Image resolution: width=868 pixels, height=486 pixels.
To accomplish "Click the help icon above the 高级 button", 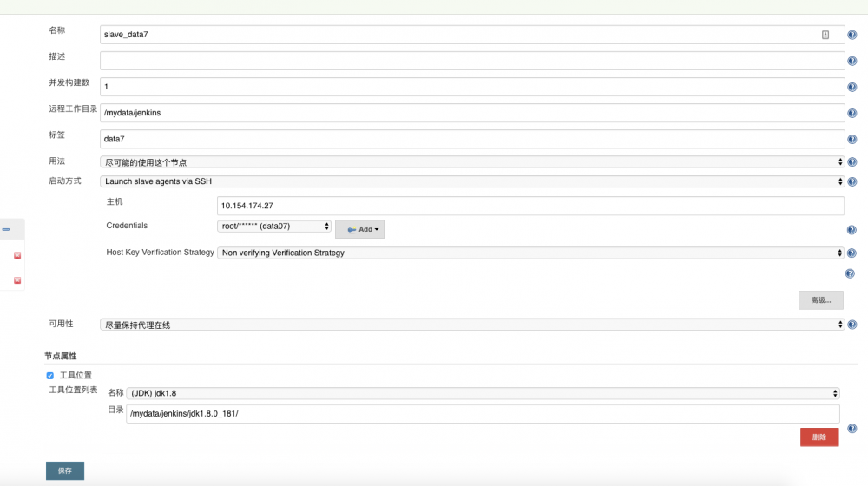I will click(850, 273).
